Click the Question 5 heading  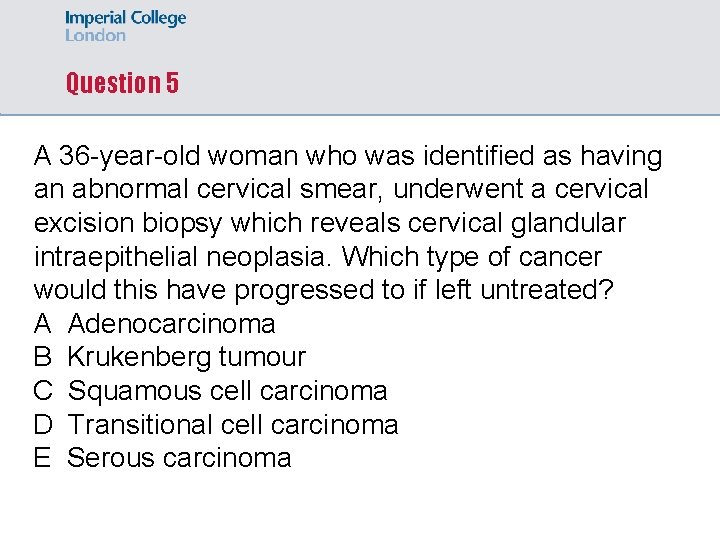122,83
